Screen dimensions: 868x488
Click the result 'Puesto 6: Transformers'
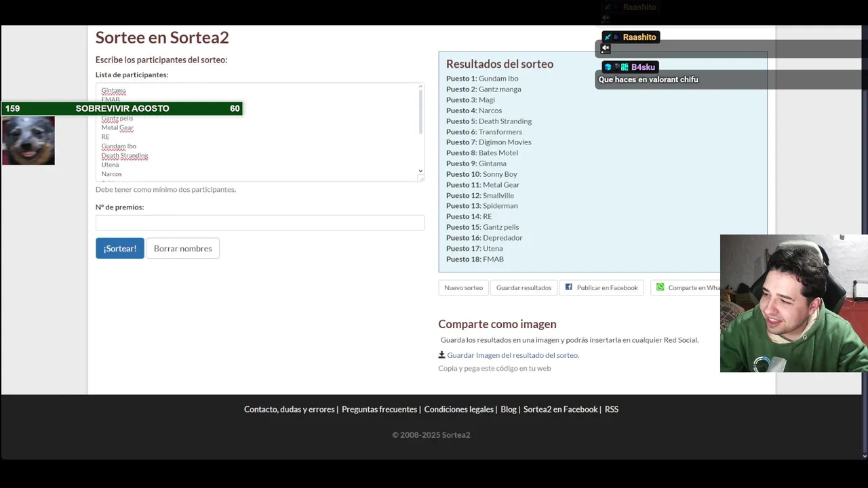point(484,132)
